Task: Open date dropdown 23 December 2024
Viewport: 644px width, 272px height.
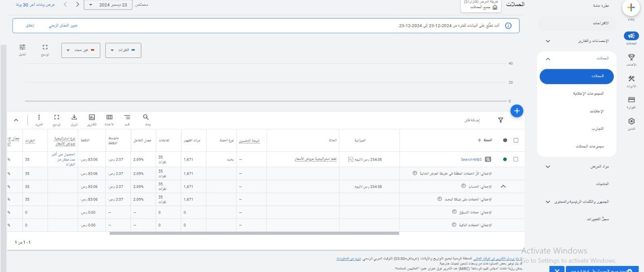Action: pos(109,5)
